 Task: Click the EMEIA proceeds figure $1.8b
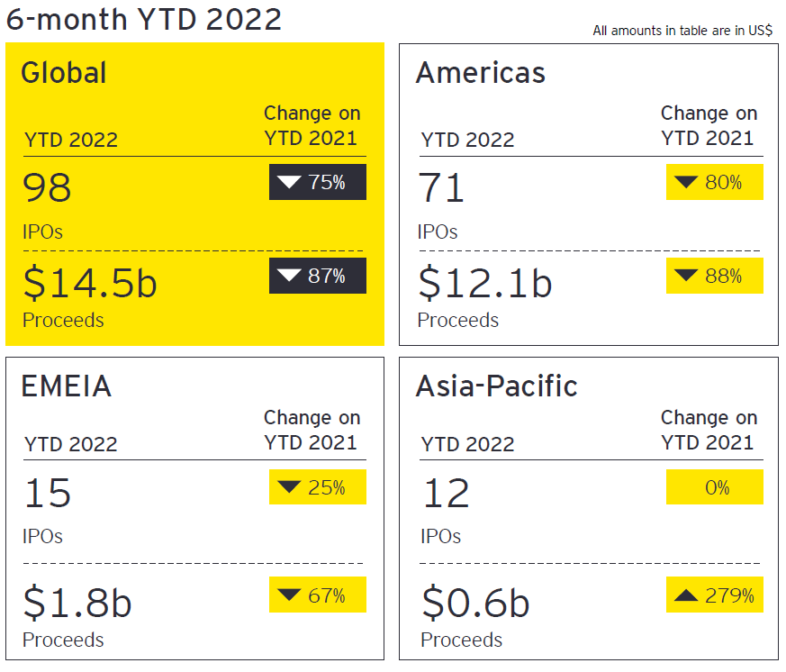77,603
